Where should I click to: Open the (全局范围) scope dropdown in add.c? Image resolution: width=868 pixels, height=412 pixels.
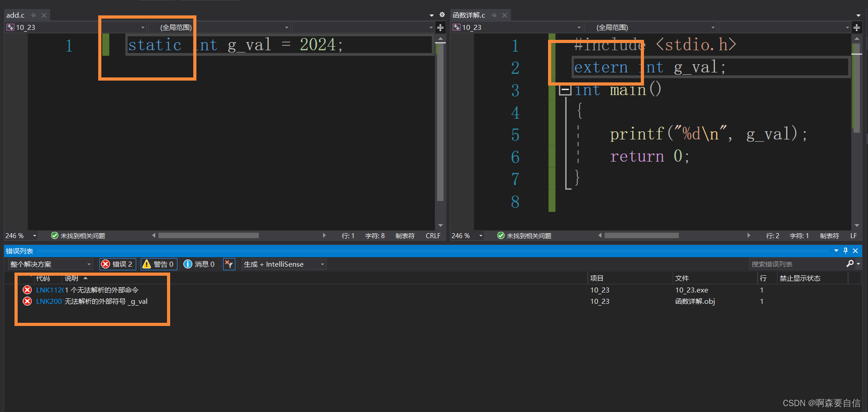pos(219,27)
